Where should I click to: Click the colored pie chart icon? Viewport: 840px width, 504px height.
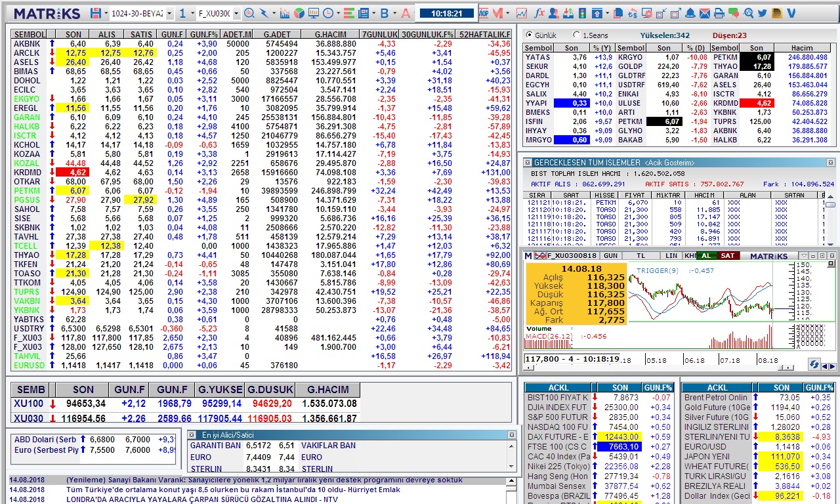(x=299, y=13)
